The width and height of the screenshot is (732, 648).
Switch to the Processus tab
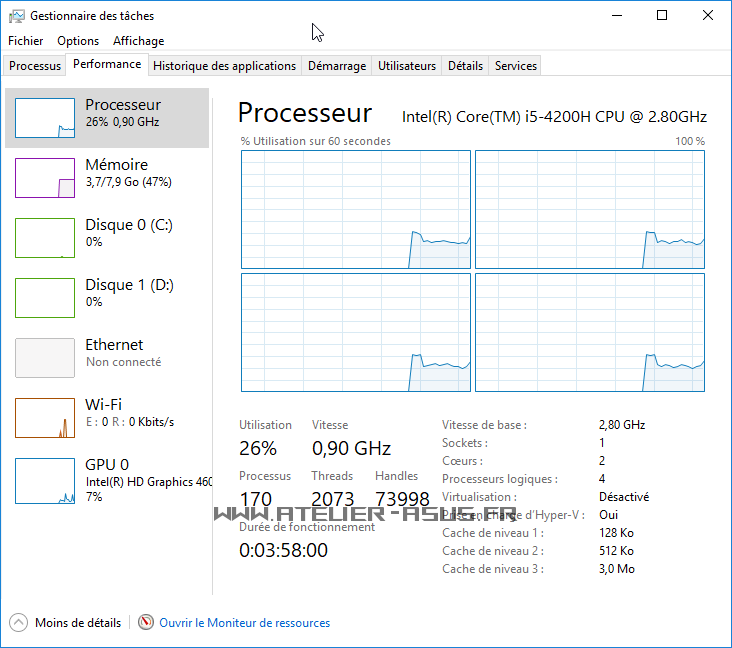(x=35, y=66)
